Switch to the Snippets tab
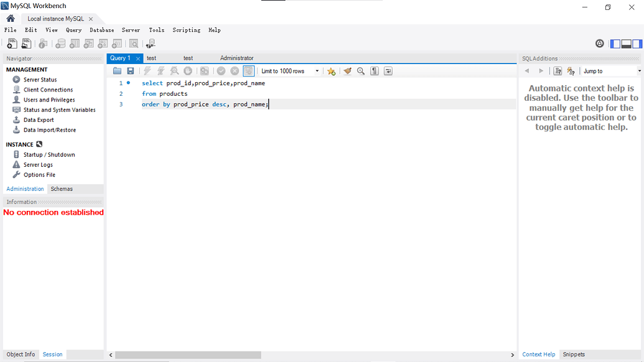This screenshot has height=362, width=644. (574, 355)
